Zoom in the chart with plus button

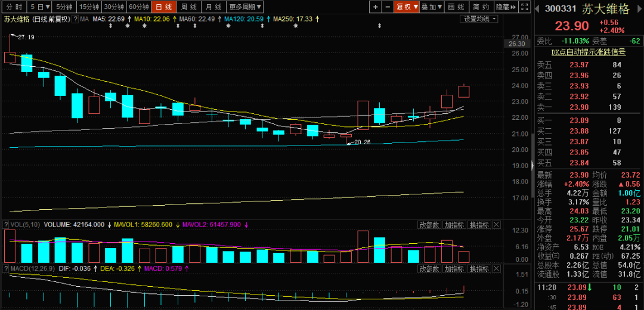pyautogui.click(x=375, y=7)
